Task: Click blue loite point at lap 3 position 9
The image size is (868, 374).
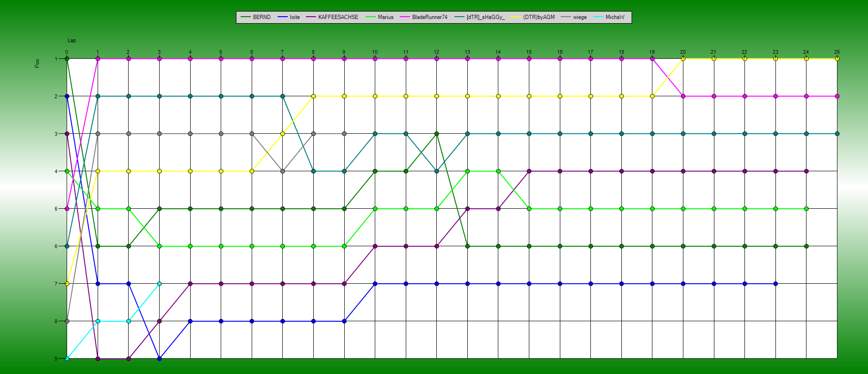Action: [x=159, y=359]
